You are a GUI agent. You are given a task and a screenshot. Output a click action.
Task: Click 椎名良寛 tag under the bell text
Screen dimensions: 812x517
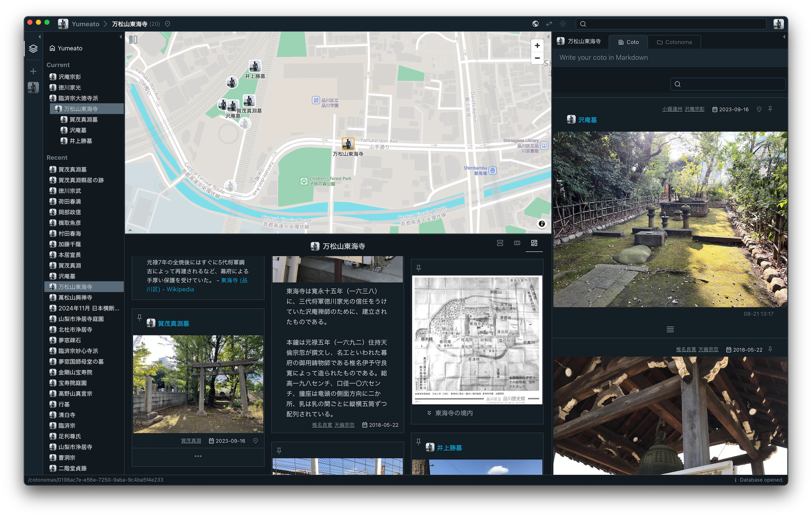tap(322, 425)
